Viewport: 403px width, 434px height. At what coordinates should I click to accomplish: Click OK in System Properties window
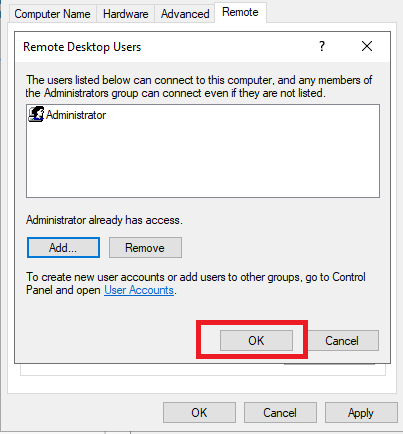click(199, 413)
